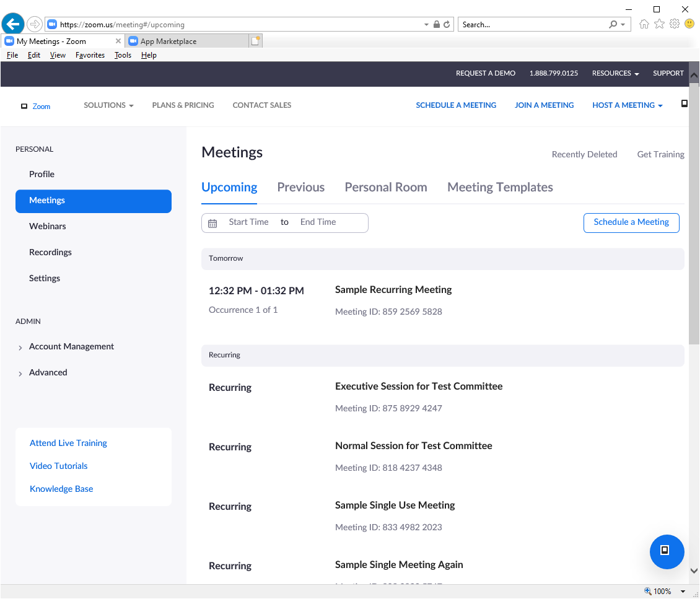Screen dimensions: 700x599
Task: Click the calendar icon in the date range field
Action: coord(212,223)
